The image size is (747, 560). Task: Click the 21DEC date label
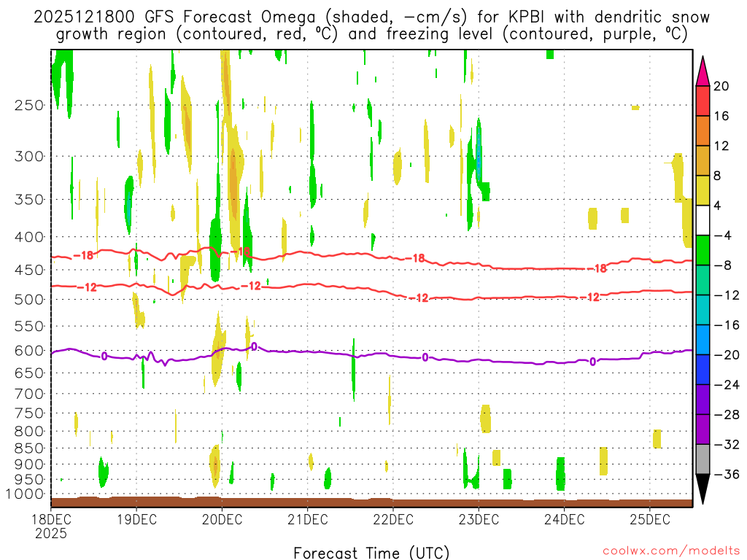pyautogui.click(x=308, y=519)
